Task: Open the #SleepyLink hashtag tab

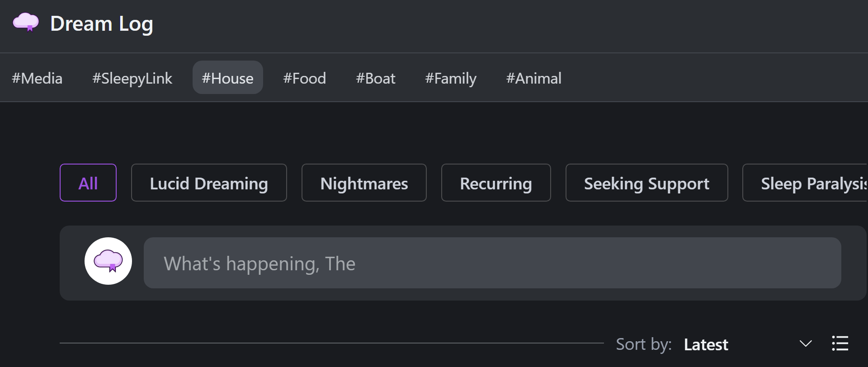Action: point(132,78)
